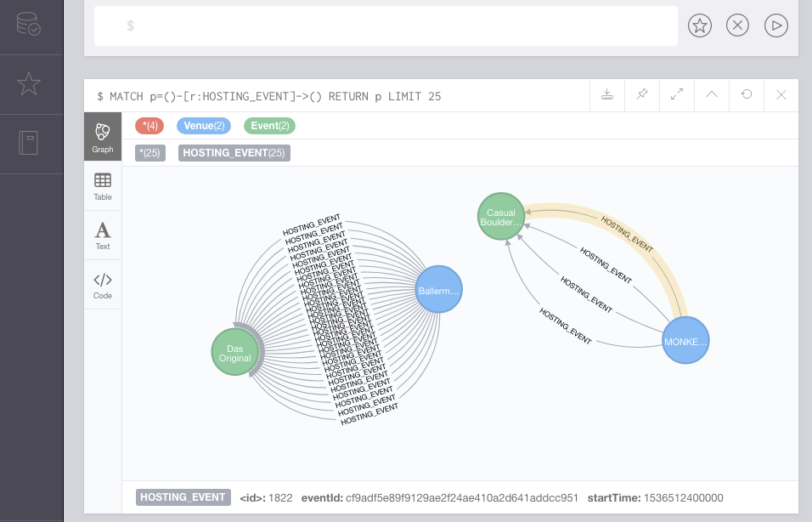
Task: Click the startTime value 1536512400000
Action: (x=683, y=497)
